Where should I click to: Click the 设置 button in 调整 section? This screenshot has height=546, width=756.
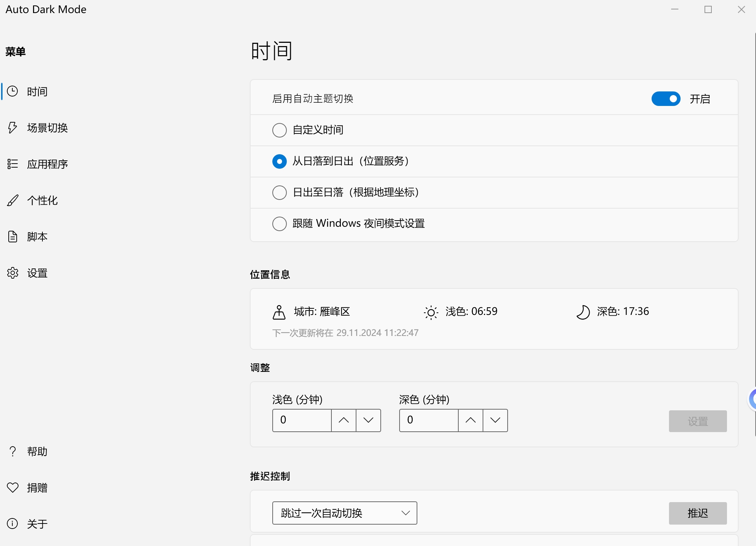click(x=698, y=421)
